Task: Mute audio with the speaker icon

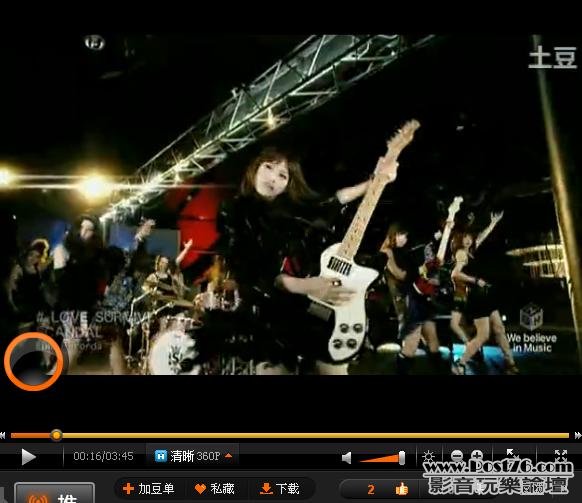Action: (346, 458)
